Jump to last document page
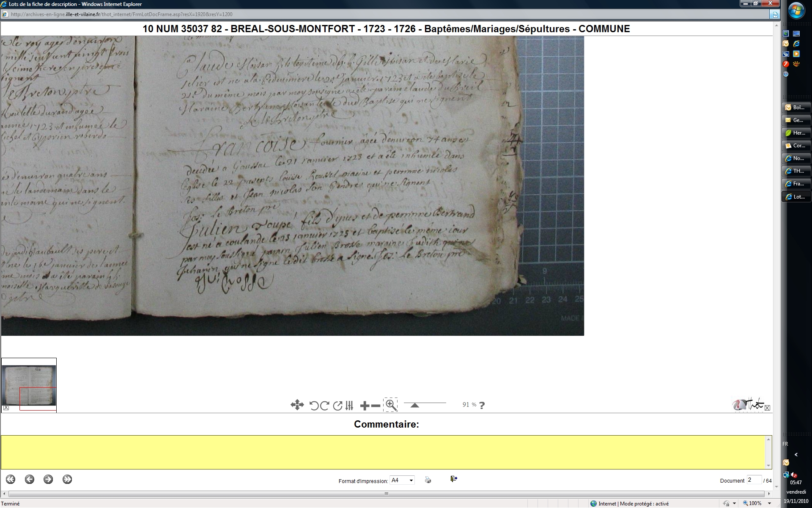 [67, 479]
